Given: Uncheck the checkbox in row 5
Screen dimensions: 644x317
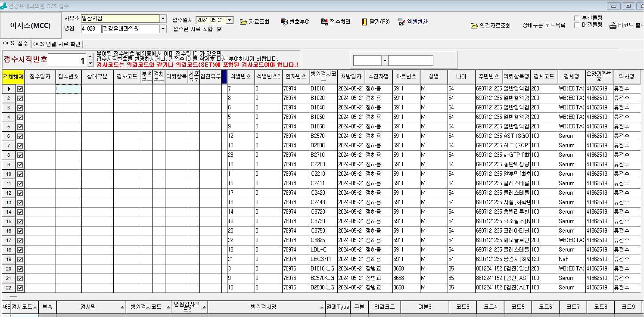Looking at the screenshot, I should click(20, 127).
